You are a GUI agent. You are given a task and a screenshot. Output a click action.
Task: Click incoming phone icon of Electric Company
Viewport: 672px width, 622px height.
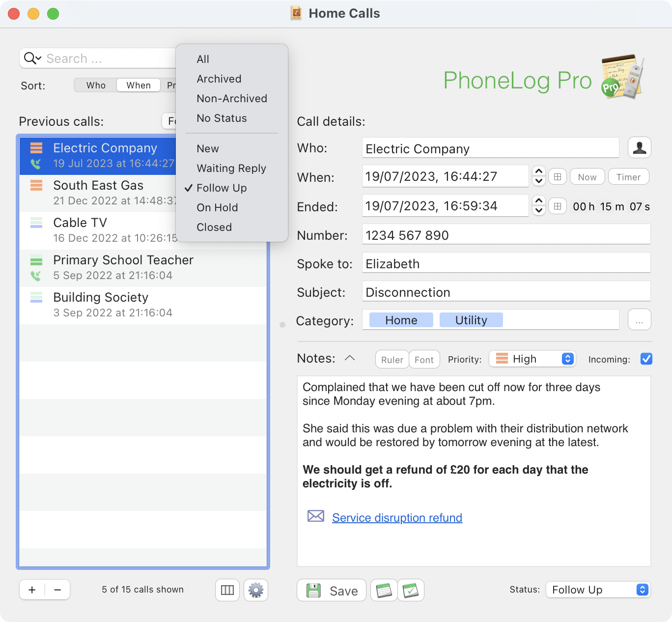click(x=36, y=164)
